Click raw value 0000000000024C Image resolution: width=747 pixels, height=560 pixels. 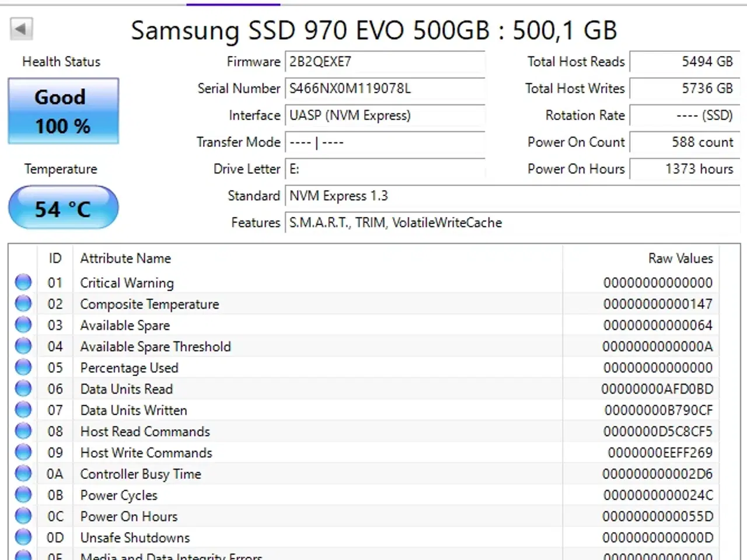point(658,495)
